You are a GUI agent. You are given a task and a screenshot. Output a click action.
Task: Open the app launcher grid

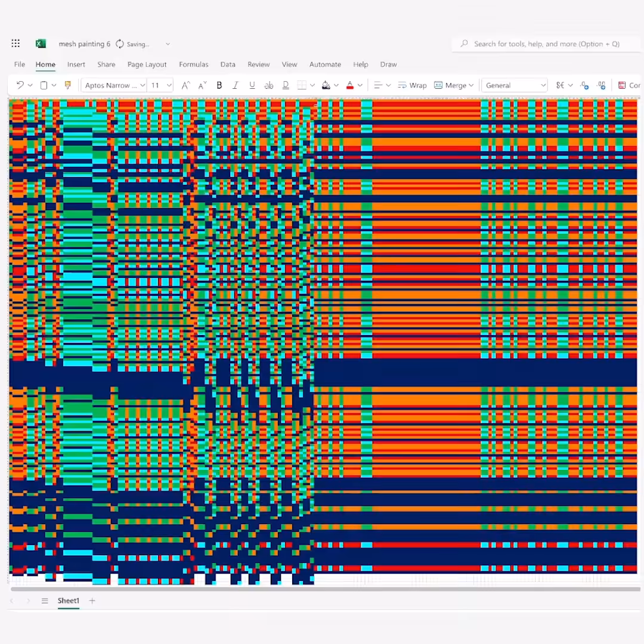[16, 44]
